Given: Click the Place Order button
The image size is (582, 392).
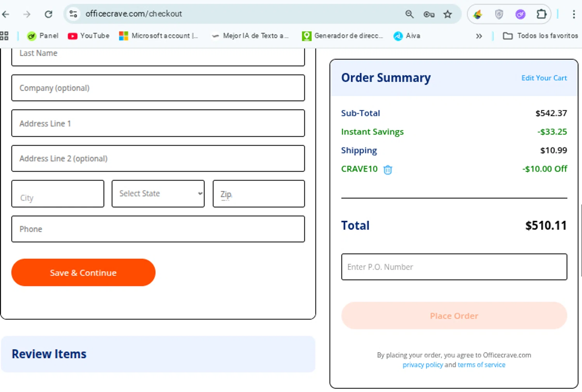Looking at the screenshot, I should [454, 316].
